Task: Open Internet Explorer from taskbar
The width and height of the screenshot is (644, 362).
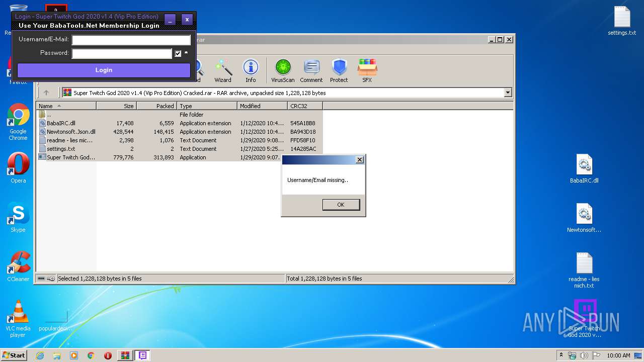Action: pyautogui.click(x=40, y=355)
